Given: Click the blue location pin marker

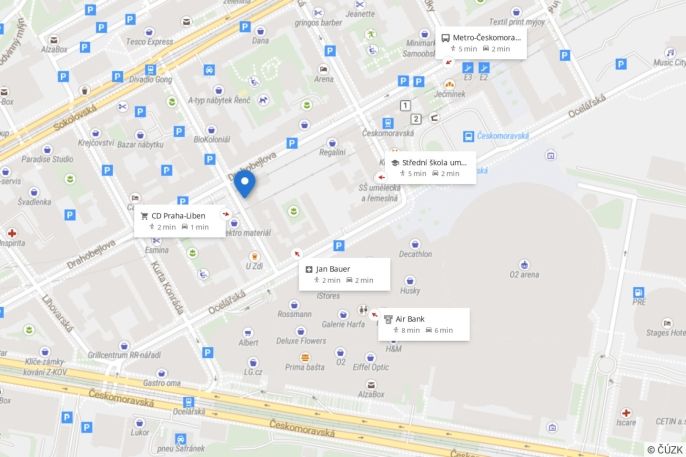Looking at the screenshot, I should [x=245, y=184].
